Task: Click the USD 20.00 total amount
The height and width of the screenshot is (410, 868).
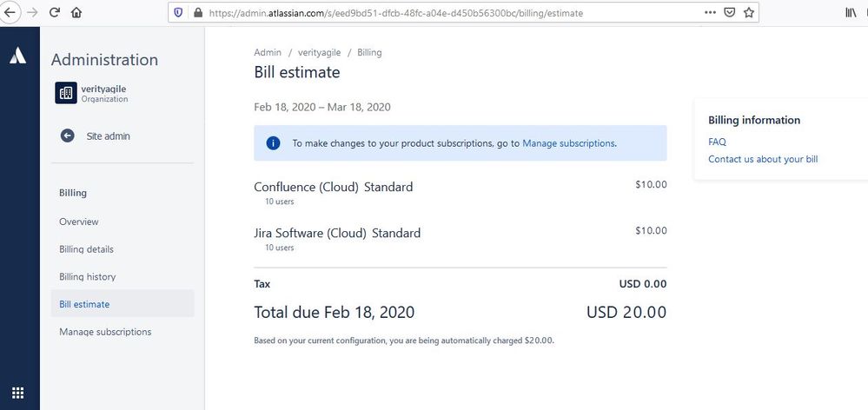Action: tap(626, 313)
